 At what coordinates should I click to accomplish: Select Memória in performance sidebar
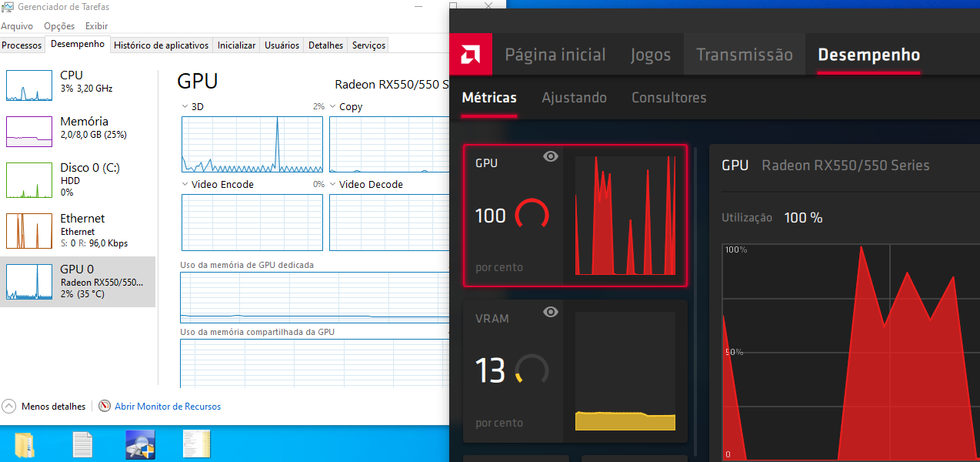78,131
